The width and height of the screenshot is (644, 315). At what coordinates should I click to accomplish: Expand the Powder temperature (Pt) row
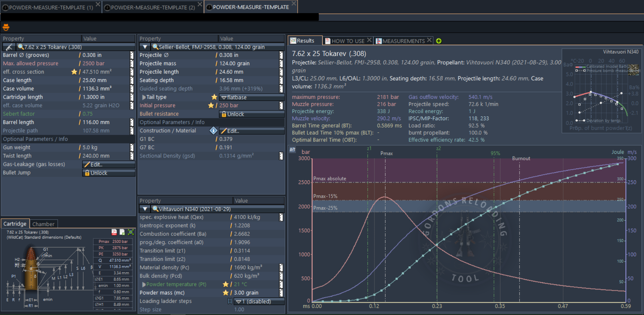144,284
